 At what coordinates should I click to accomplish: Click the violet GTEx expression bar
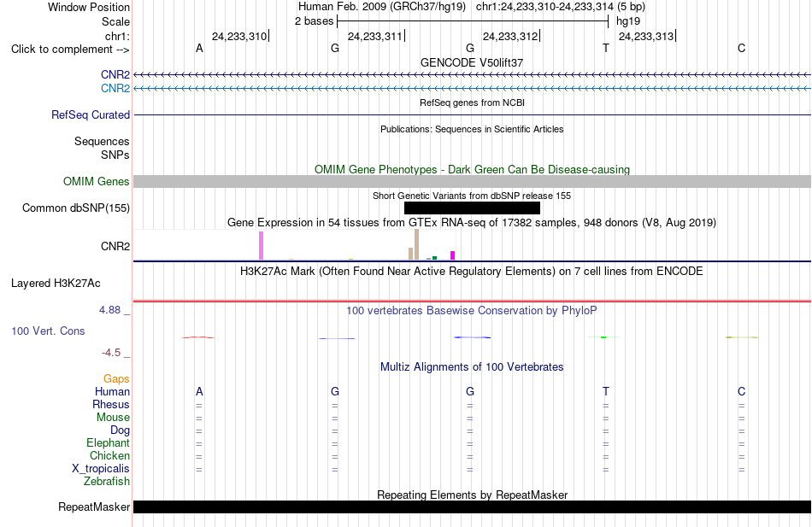pyautogui.click(x=261, y=245)
